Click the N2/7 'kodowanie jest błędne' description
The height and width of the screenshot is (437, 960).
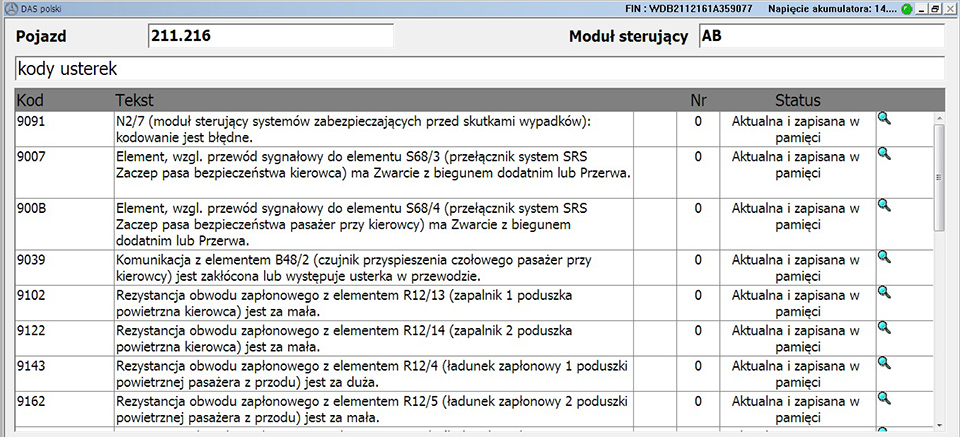tap(373, 129)
